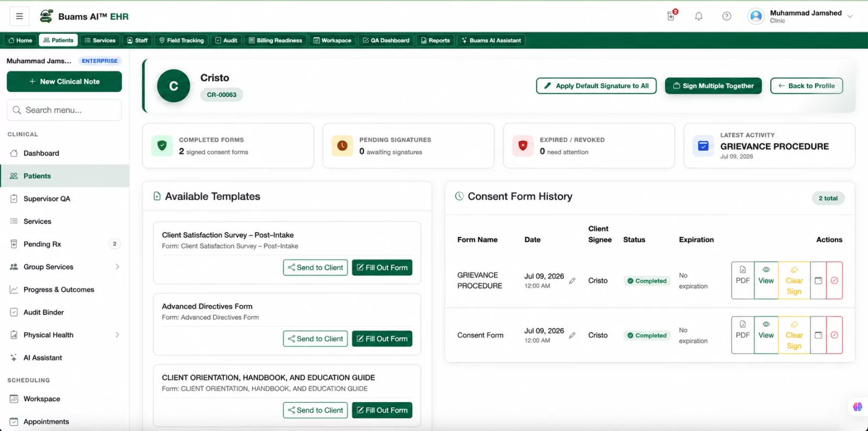This screenshot has height=431, width=868.
Task: Edit date of GRIEVANCE PROCEDURE row
Action: pyautogui.click(x=572, y=281)
